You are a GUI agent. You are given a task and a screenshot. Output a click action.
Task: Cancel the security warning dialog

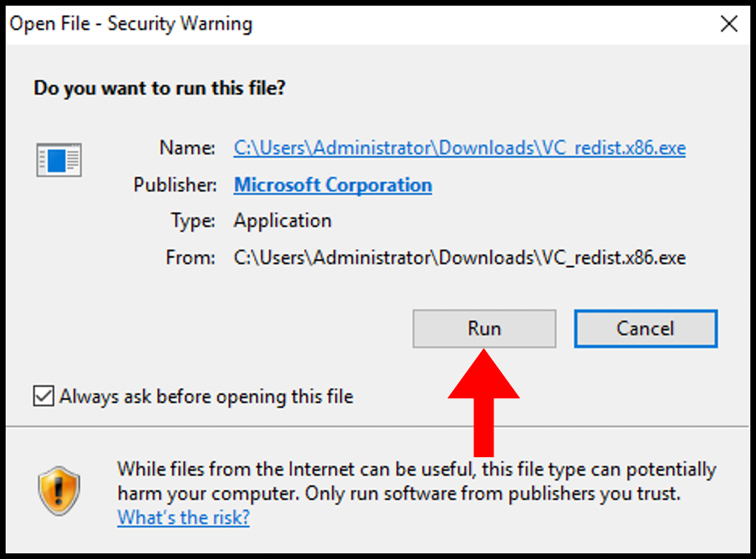(x=645, y=329)
